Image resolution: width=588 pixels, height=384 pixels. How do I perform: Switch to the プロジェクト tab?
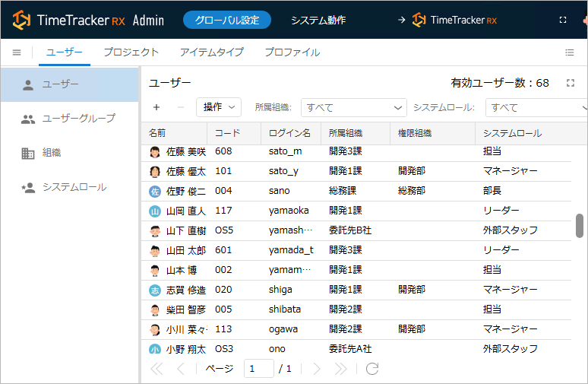[x=131, y=52]
